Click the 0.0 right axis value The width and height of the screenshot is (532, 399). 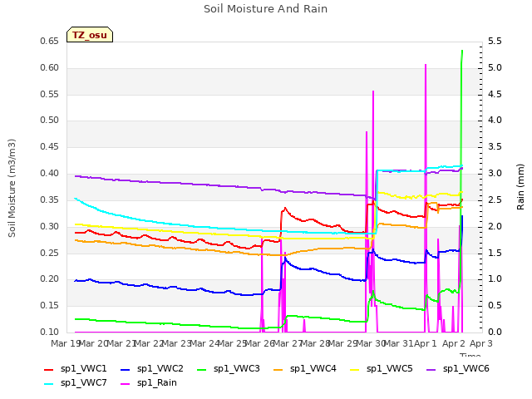(495, 332)
